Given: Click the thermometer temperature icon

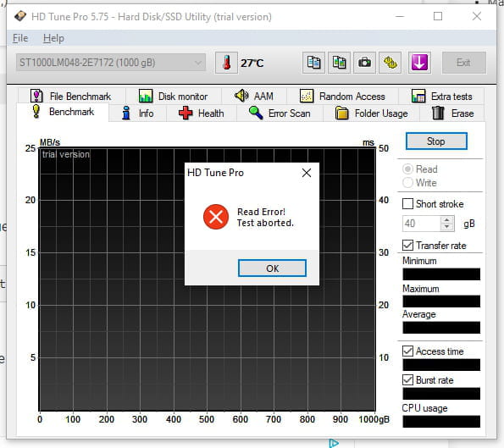Looking at the screenshot, I should 226,63.
